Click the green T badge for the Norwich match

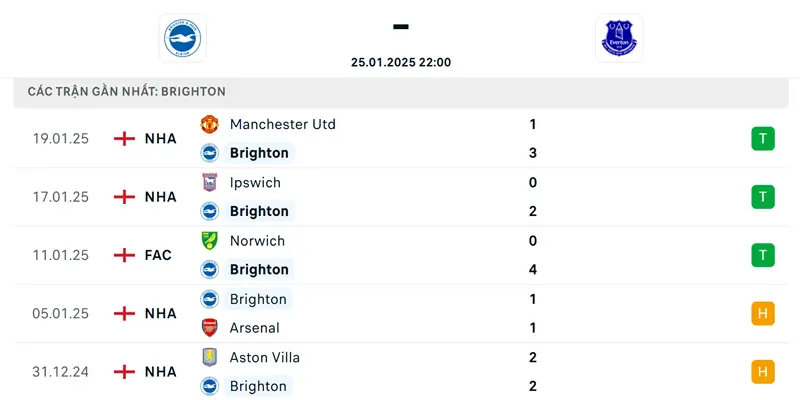(763, 255)
